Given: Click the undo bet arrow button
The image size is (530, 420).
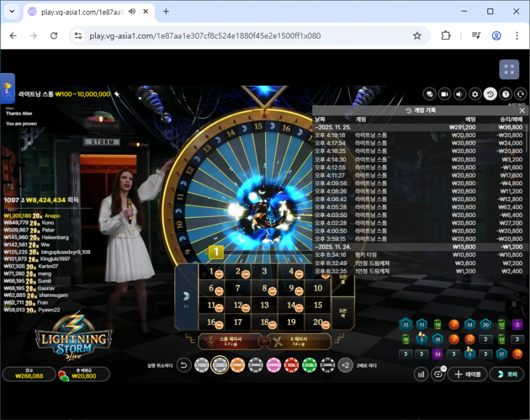Looking at the screenshot, I should click(183, 365).
